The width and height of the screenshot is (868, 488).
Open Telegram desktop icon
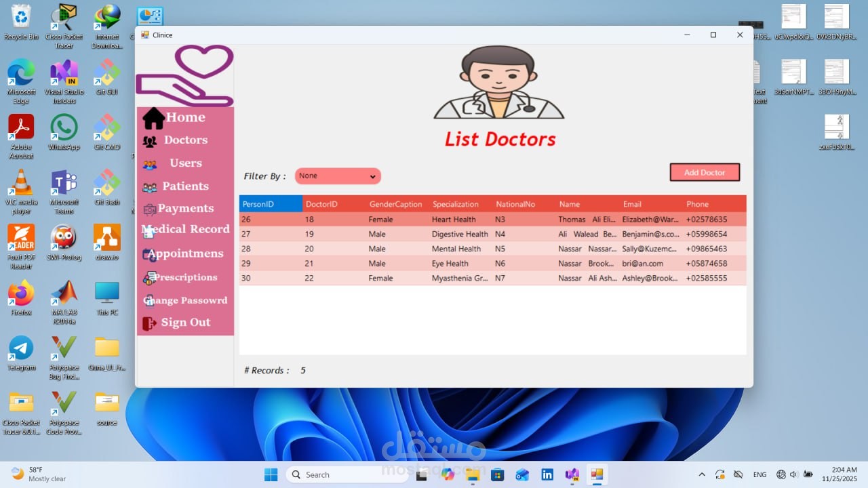pyautogui.click(x=21, y=353)
